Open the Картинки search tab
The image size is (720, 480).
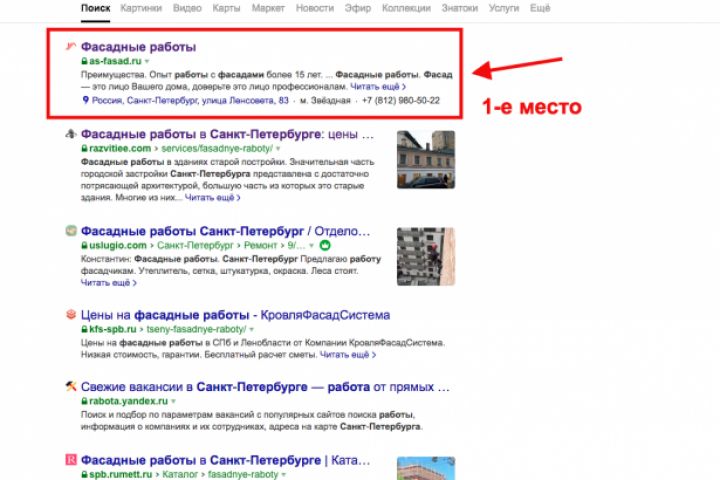point(141,8)
